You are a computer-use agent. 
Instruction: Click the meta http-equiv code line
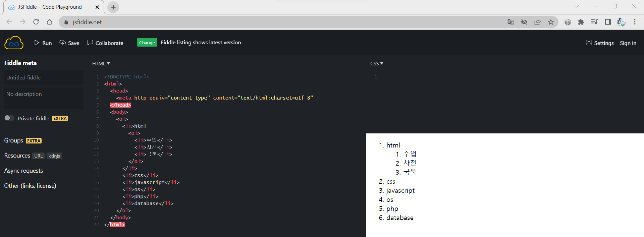pyautogui.click(x=215, y=98)
